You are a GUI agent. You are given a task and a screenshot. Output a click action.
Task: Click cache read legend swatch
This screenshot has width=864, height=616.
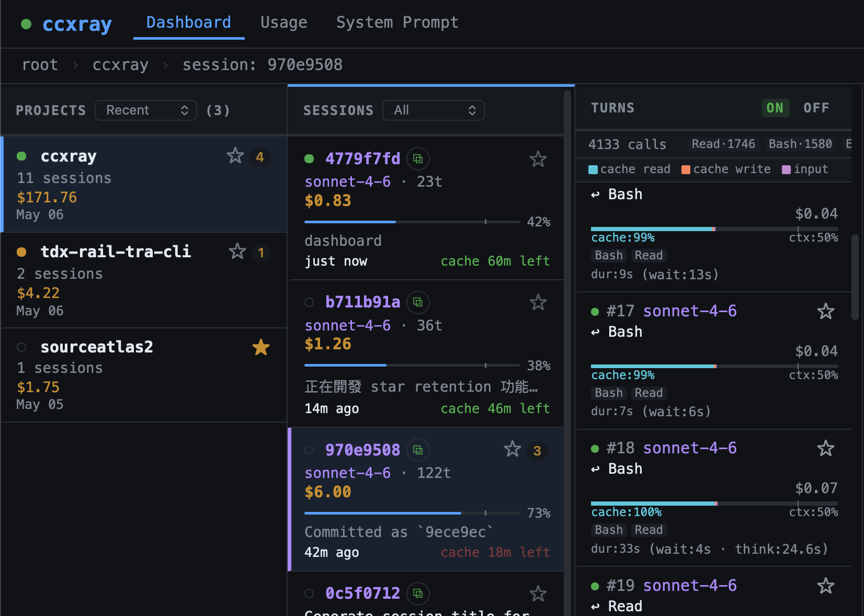coord(593,169)
